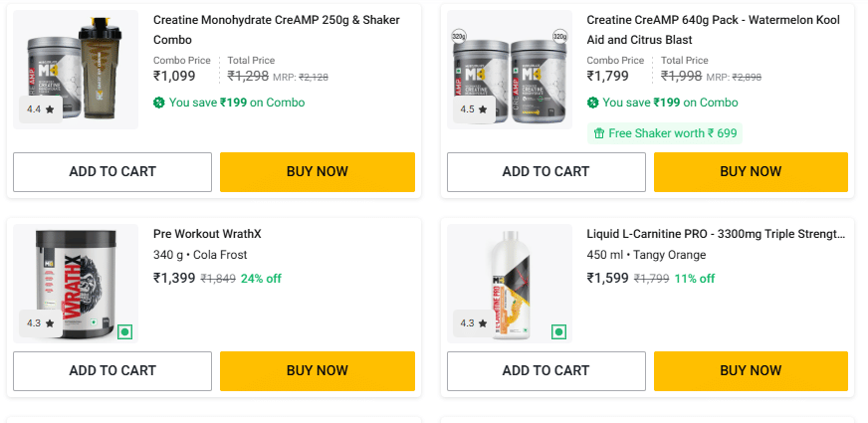868x423 pixels.
Task: Click the L-Carnitine 4.3 rating badge
Action: point(474,323)
